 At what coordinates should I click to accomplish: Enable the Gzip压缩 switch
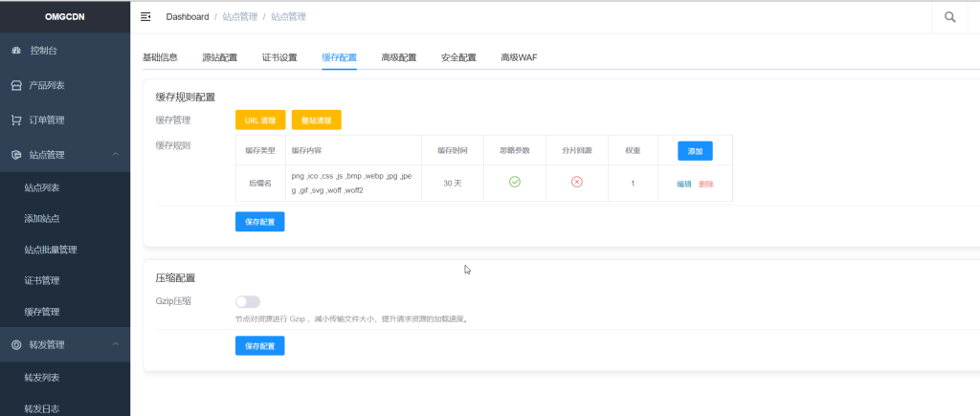pyautogui.click(x=248, y=302)
